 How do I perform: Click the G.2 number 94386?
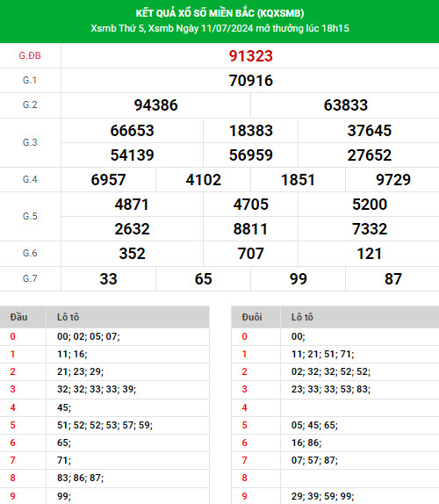(x=156, y=105)
